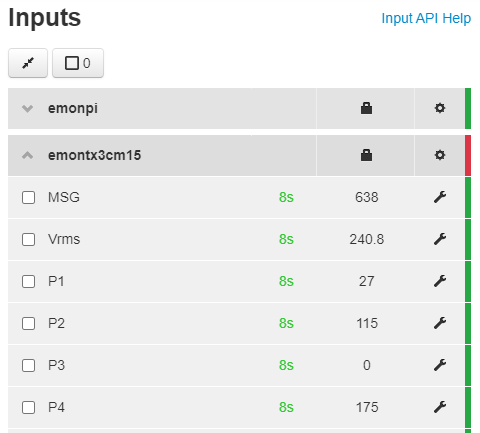Click the P2 value 115

point(367,323)
